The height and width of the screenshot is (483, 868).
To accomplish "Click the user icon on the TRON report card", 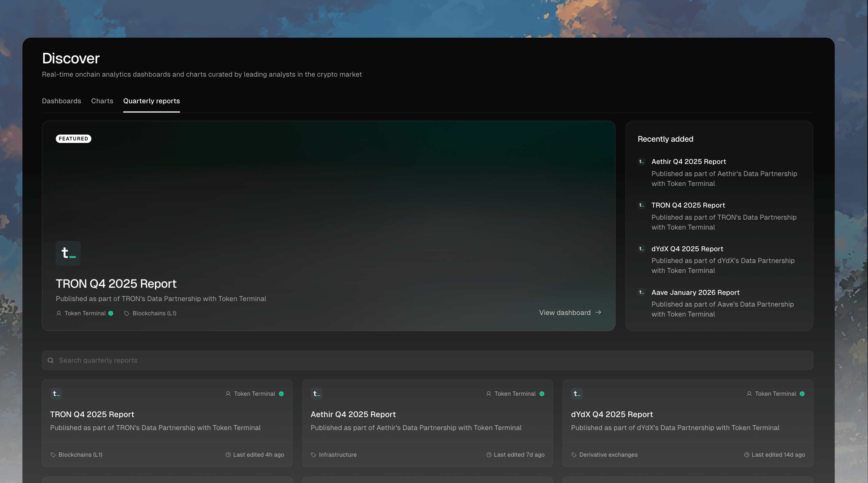I will [228, 394].
